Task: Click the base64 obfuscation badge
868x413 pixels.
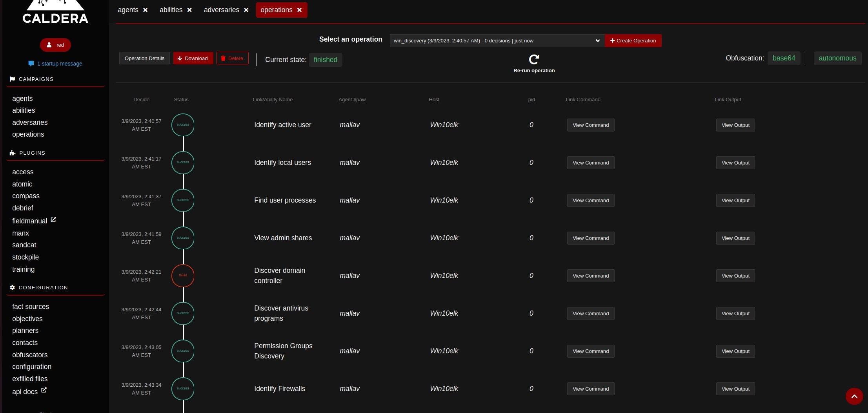Action: coord(784,58)
